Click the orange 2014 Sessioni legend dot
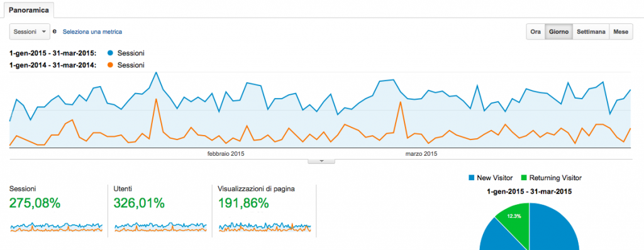This screenshot has height=250, width=644. pos(109,65)
